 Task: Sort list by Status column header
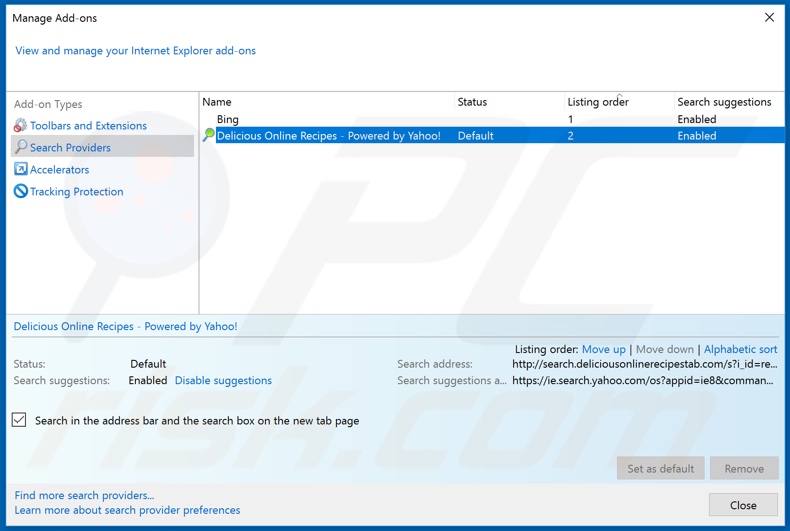[x=472, y=102]
